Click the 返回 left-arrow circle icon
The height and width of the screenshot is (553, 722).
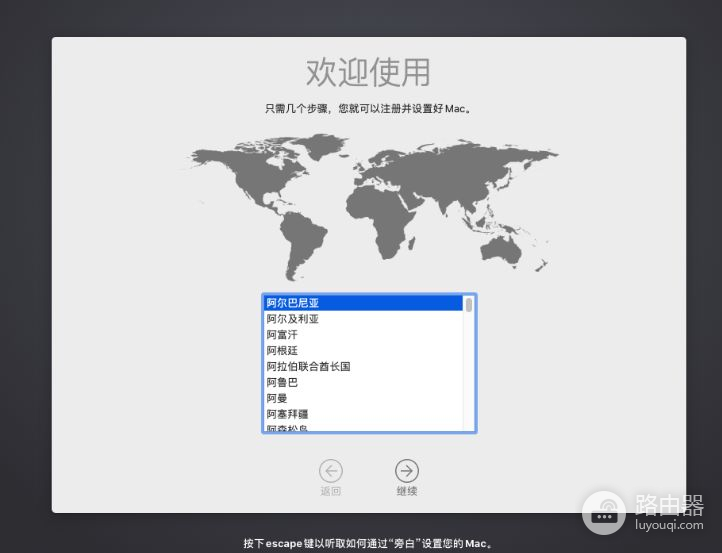(330, 471)
